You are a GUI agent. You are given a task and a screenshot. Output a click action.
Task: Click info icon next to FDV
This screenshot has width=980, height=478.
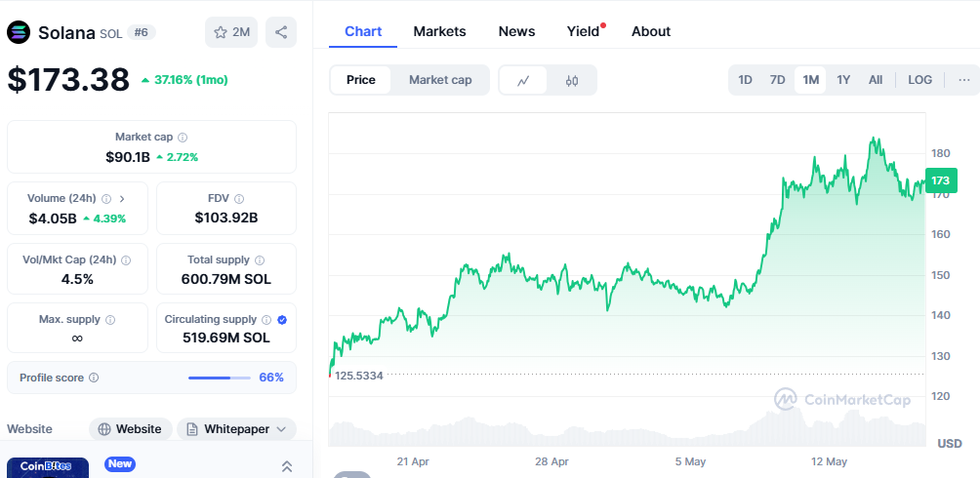239,199
